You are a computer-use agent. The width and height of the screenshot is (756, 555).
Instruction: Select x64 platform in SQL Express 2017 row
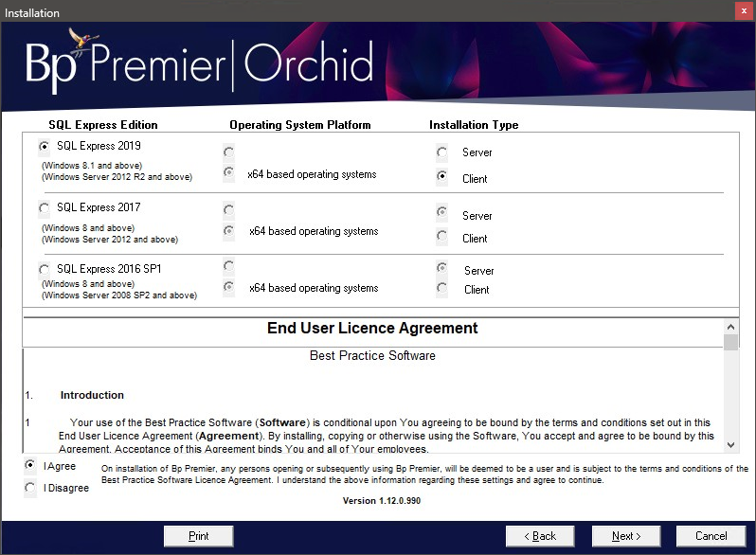(229, 231)
